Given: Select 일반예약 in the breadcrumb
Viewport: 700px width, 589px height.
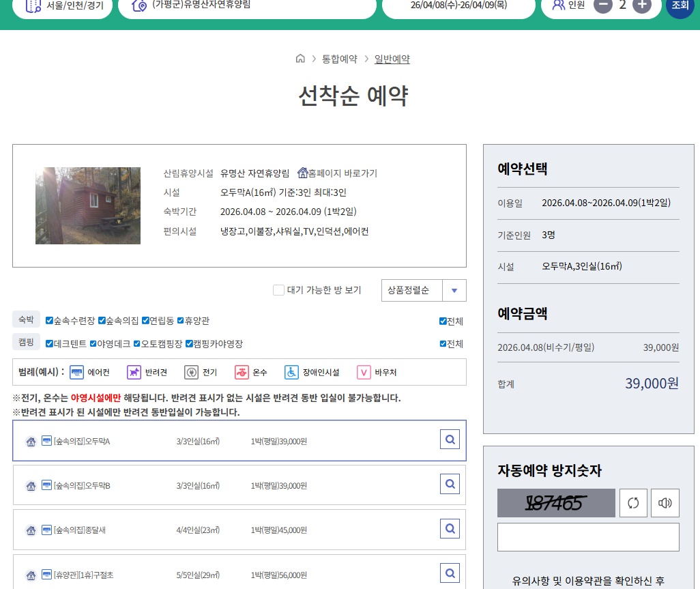Looking at the screenshot, I should pos(392,59).
